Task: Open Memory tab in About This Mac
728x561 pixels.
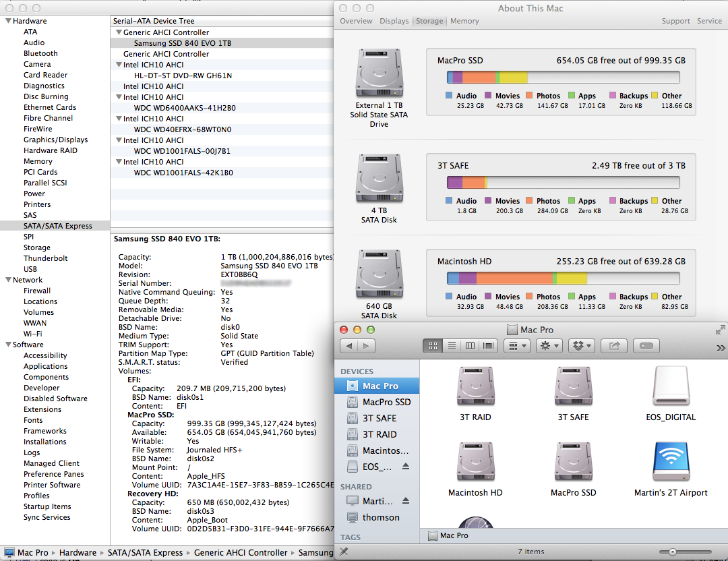Action: click(464, 21)
